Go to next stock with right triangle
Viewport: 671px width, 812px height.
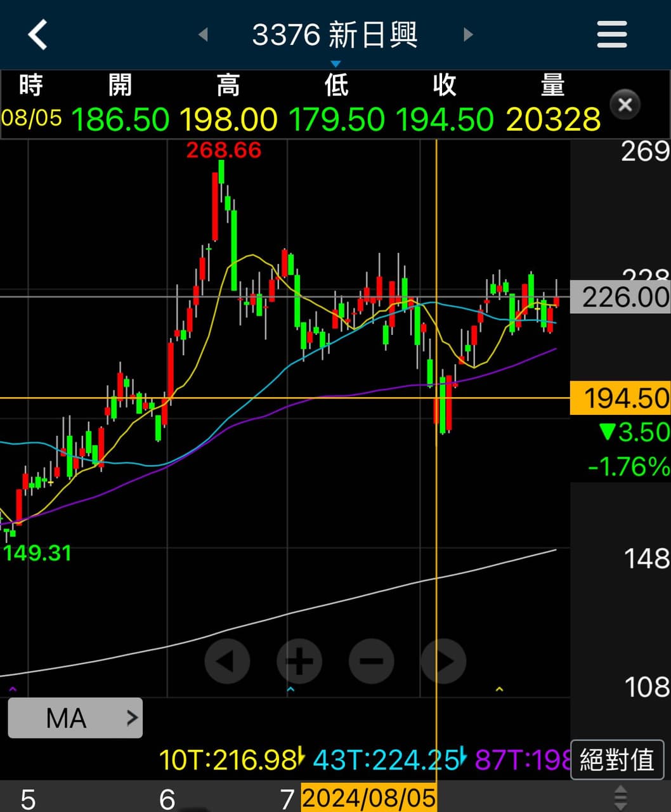coord(468,34)
